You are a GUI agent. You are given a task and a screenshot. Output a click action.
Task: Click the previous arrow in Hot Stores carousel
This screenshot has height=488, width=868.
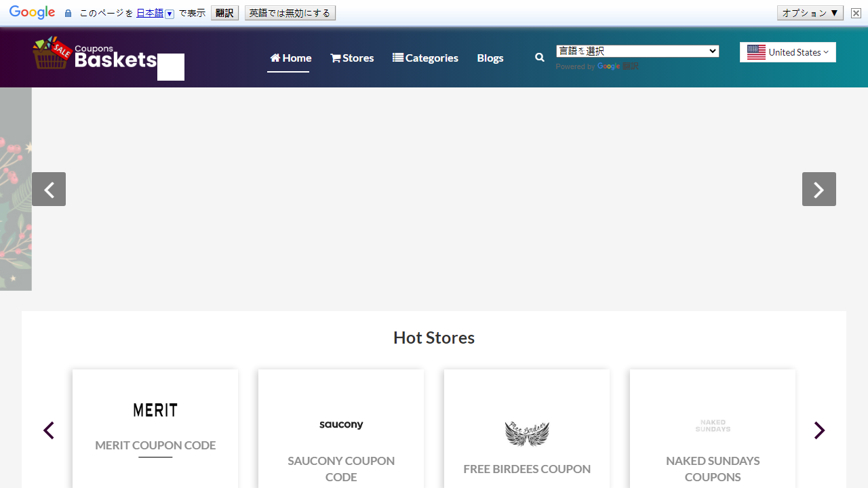[48, 430]
